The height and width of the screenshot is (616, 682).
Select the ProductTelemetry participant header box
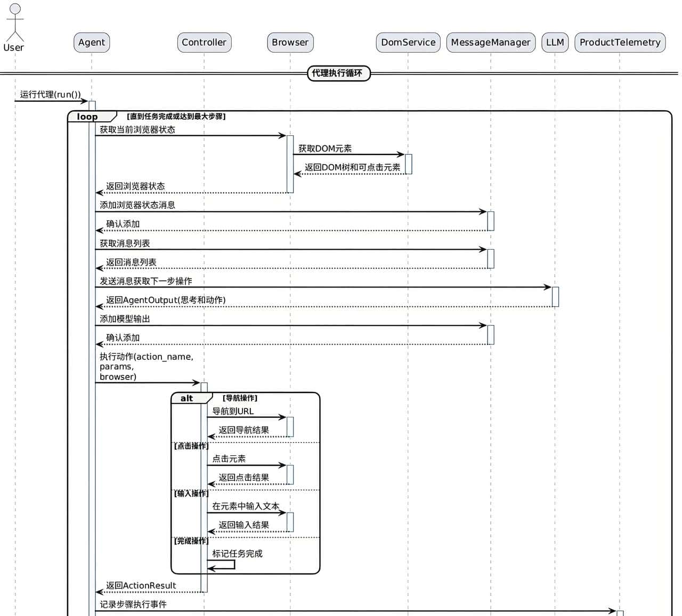coord(620,42)
